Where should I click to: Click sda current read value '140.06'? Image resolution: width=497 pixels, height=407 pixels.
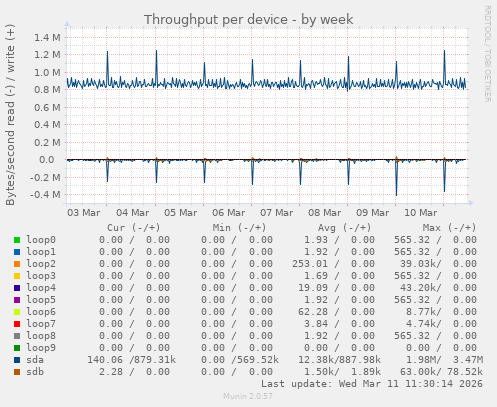[105, 360]
